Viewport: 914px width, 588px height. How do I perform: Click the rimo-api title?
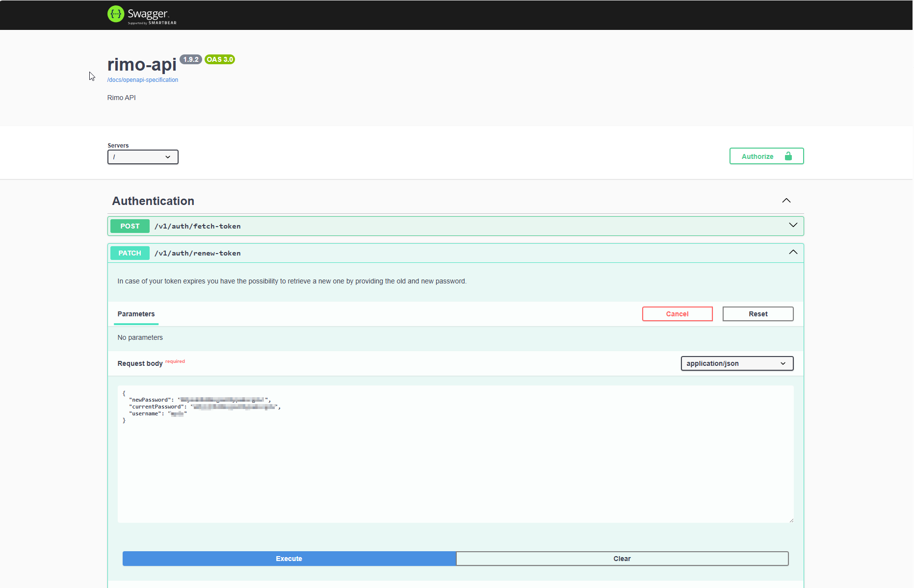[x=142, y=64]
